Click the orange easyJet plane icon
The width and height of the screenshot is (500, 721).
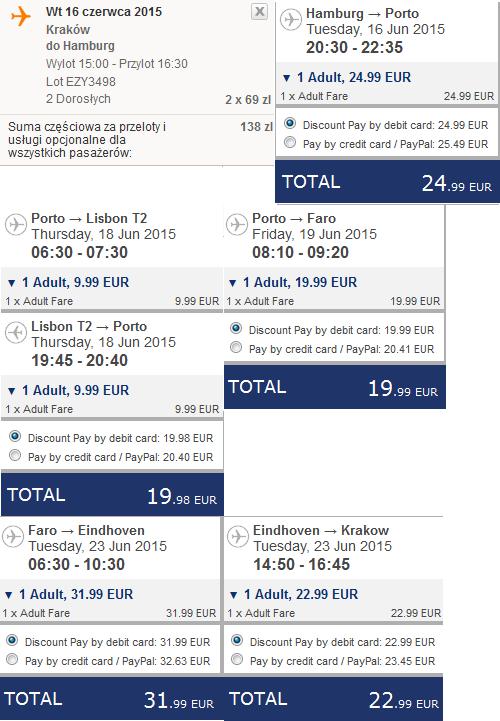(20, 17)
